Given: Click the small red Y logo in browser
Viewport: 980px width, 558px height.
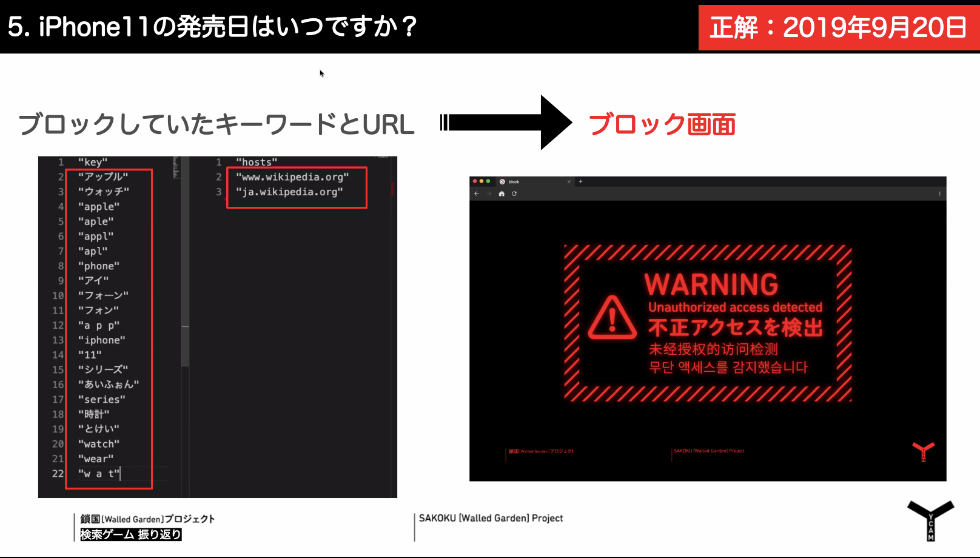Looking at the screenshot, I should [x=923, y=451].
